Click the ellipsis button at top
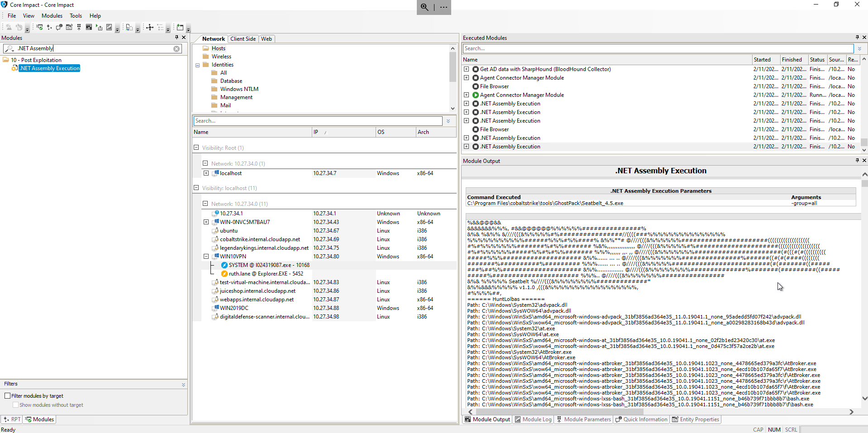This screenshot has height=433, width=868. [444, 7]
